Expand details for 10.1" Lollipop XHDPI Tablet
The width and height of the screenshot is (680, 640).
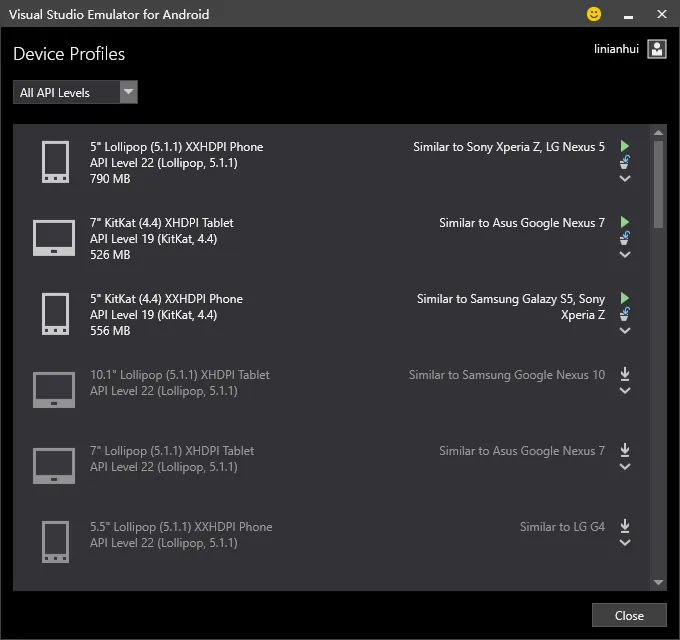pos(625,391)
